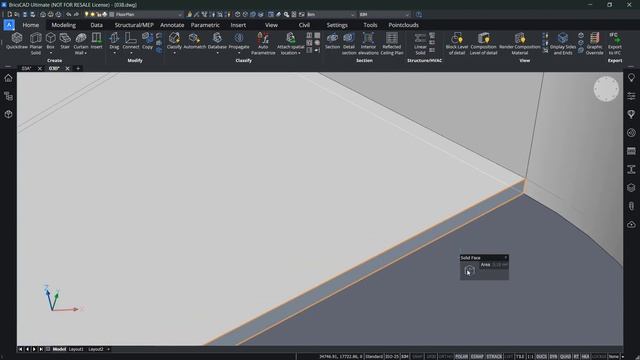Expand the Propagate dropdown arrow
Screen dimensions: 640x360
239,53
